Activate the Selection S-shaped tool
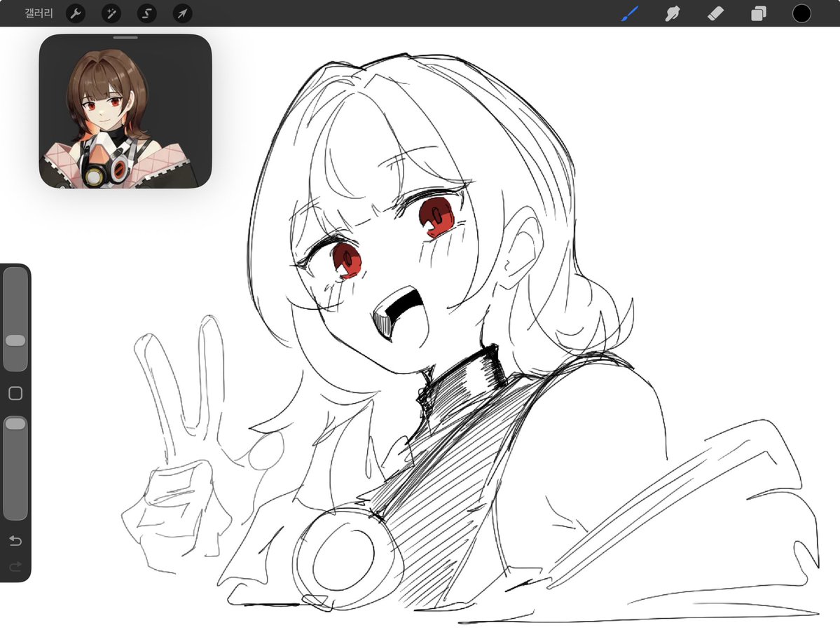 pyautogui.click(x=147, y=13)
